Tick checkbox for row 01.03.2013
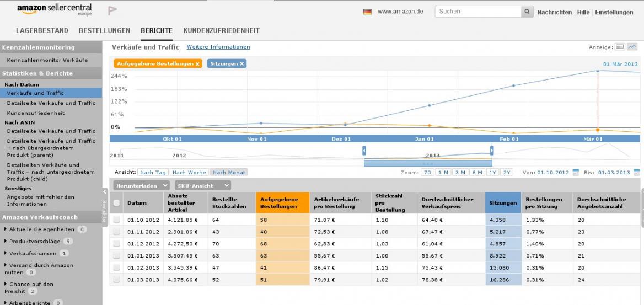644x305 pixels. click(117, 280)
